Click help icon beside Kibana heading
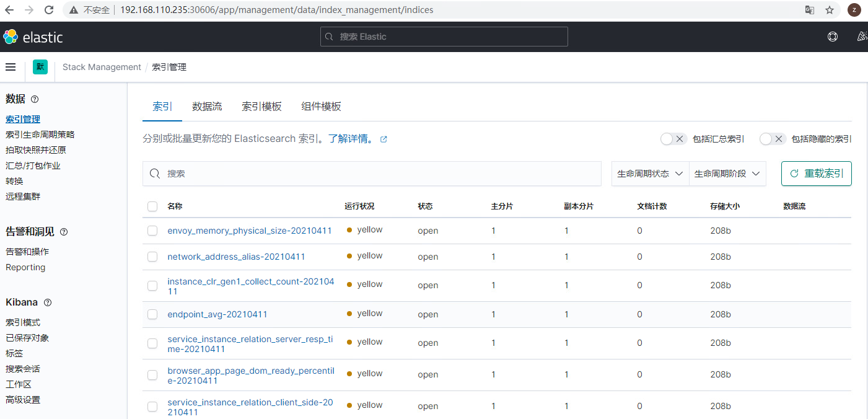This screenshot has width=868, height=419. [48, 302]
